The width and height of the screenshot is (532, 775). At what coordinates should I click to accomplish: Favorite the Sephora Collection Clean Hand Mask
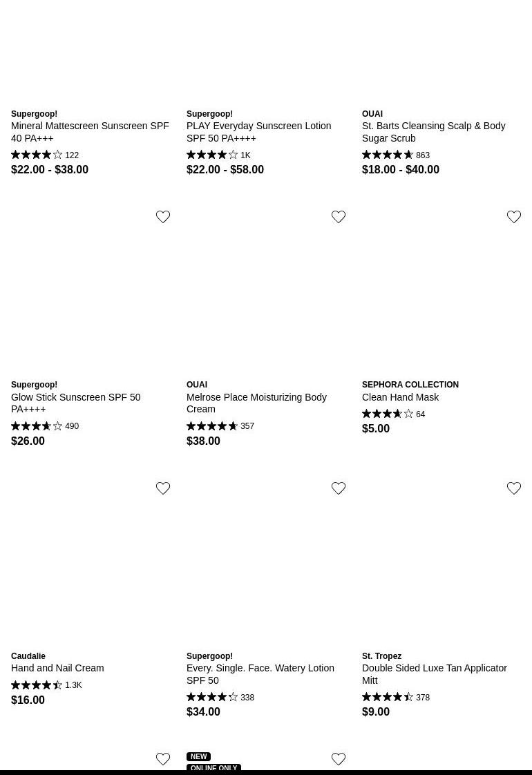pos(514,217)
